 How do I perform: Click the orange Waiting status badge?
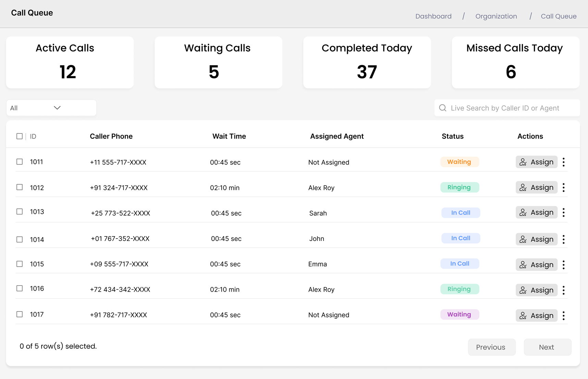point(459,162)
